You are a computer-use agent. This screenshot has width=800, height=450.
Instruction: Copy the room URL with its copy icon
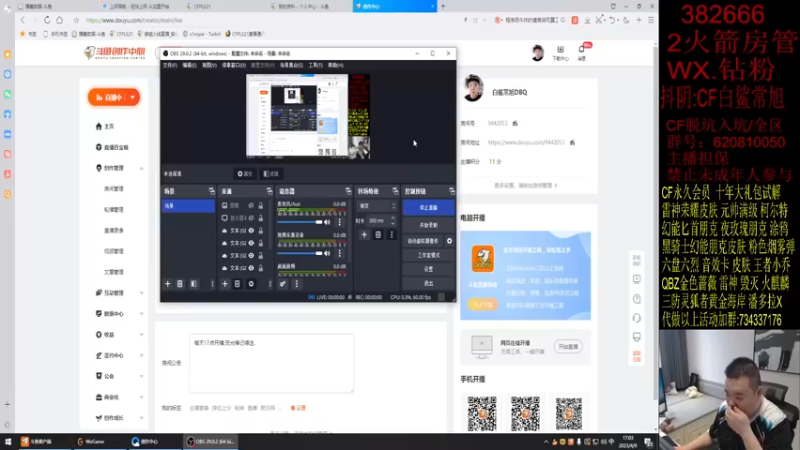tap(572, 143)
